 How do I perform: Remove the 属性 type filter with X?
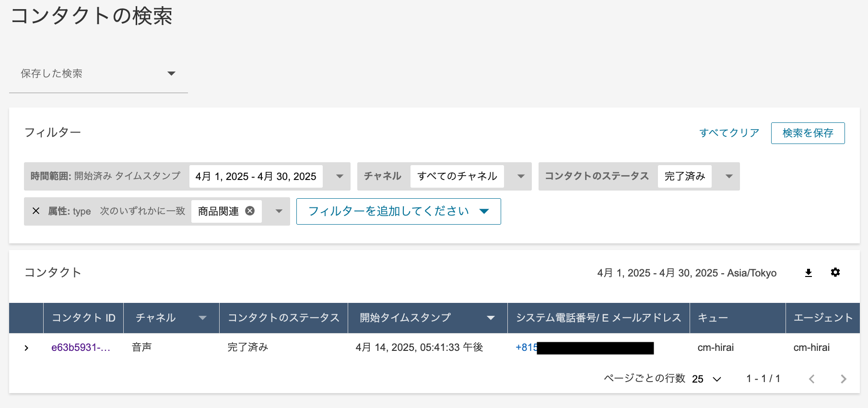click(x=36, y=211)
